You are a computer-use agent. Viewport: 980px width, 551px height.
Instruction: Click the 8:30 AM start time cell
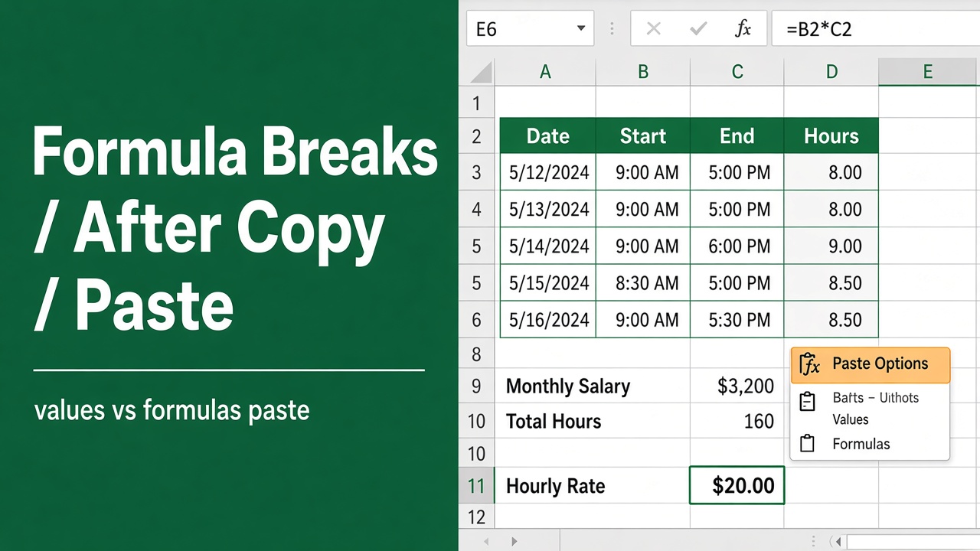point(643,283)
